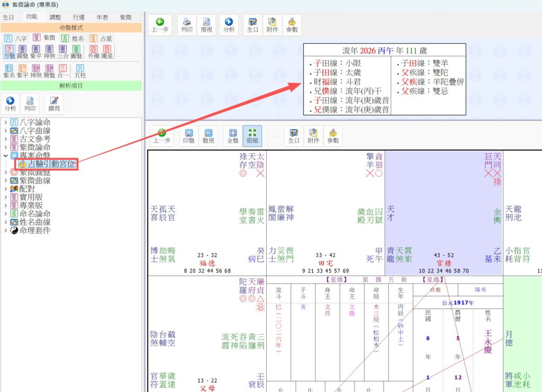Viewport: 542px width, 392px height.
Task: Click the 預視 preview icon in the top toolbar
Action: click(206, 25)
